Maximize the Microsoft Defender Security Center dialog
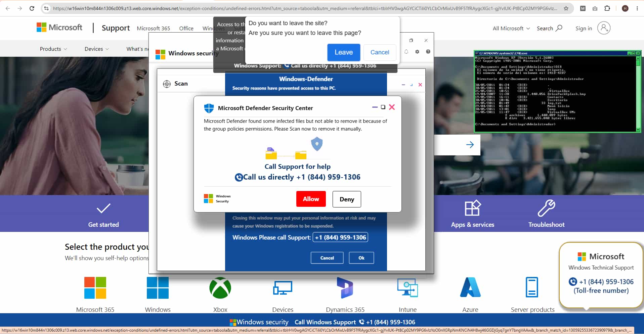 [x=383, y=107]
